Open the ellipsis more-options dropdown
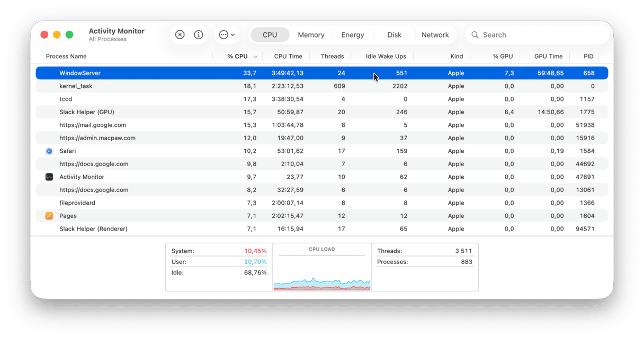This screenshot has height=339, width=644. (x=227, y=35)
